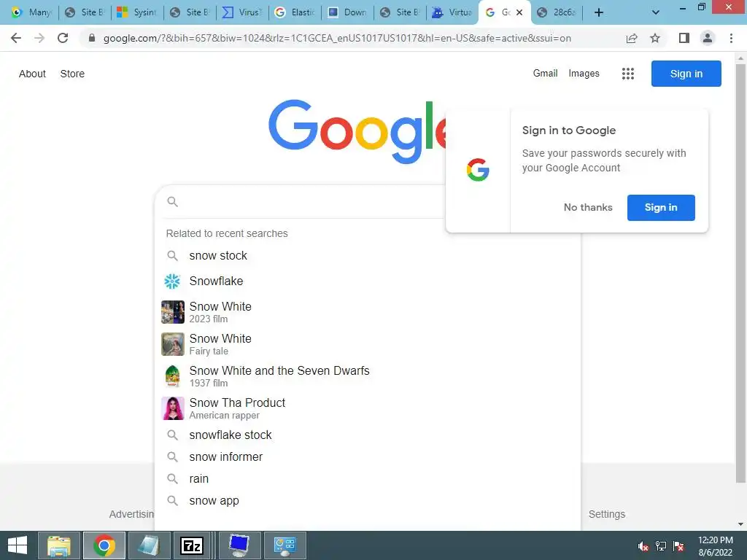Click Snow White Fairy tale thumbnail
747x560 pixels.
tap(172, 344)
